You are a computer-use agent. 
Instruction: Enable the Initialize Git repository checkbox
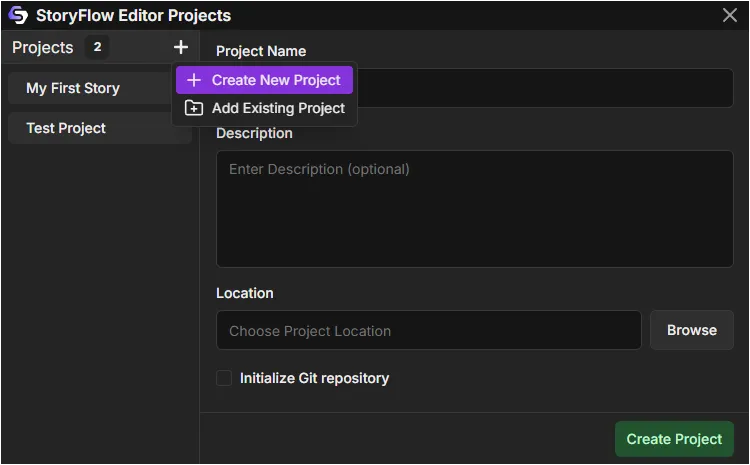coord(224,378)
